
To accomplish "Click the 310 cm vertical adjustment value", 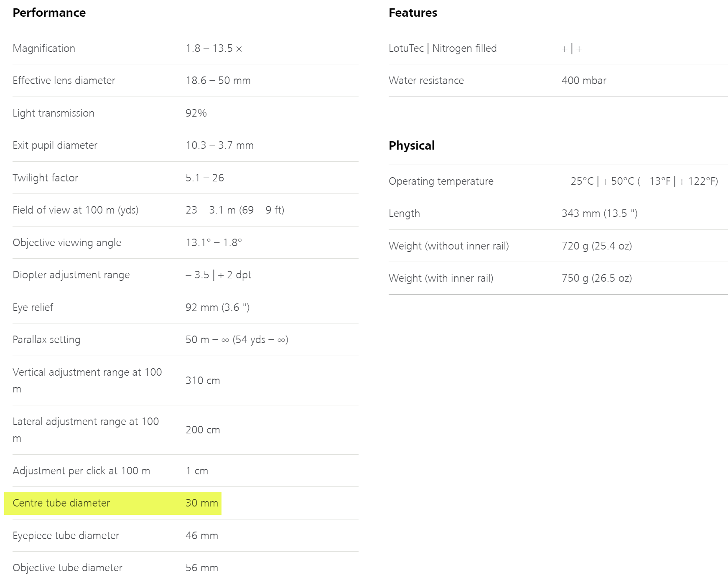I will 203,381.
